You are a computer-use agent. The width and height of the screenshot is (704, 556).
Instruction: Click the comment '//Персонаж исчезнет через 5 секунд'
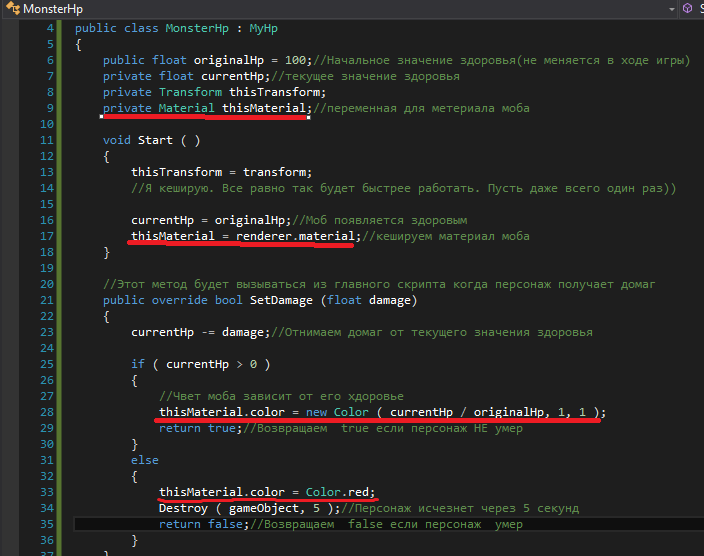click(460, 508)
